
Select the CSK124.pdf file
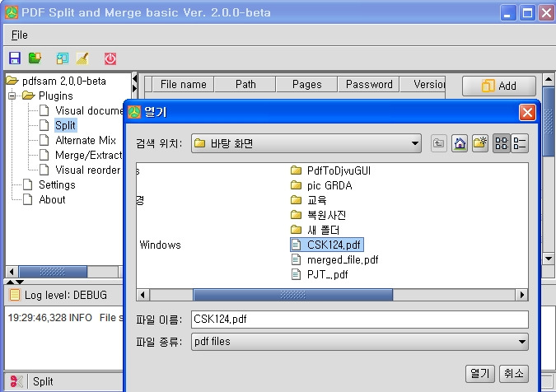(x=327, y=245)
